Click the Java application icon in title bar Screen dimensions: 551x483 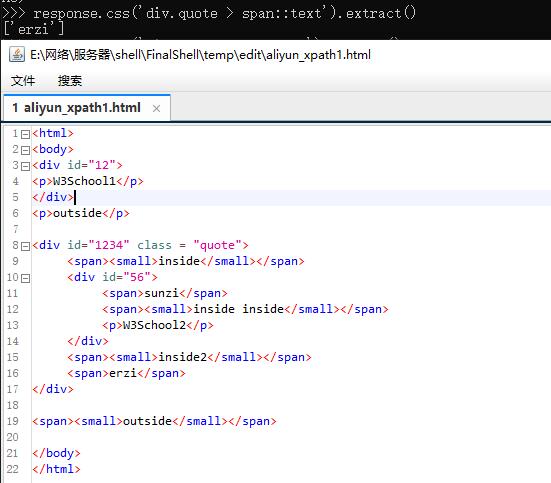click(x=17, y=55)
